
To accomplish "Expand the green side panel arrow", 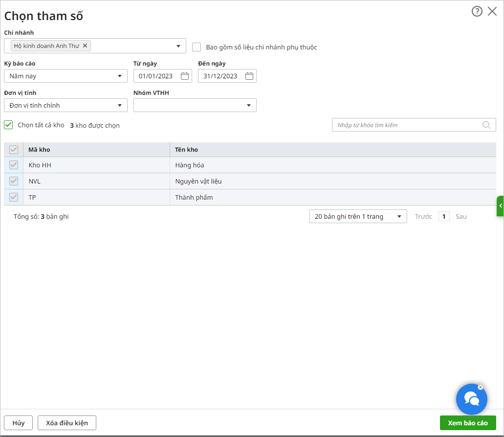I will [x=500, y=206].
